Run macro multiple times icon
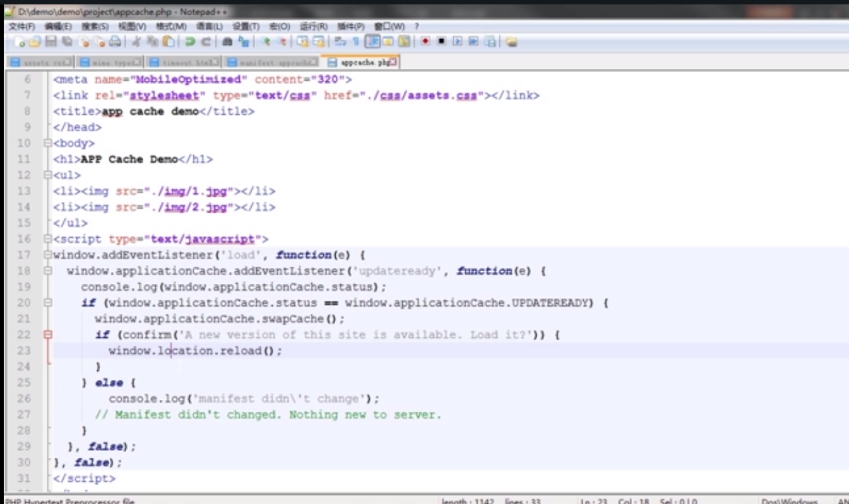Screen dimensions: 849x504 (473, 42)
